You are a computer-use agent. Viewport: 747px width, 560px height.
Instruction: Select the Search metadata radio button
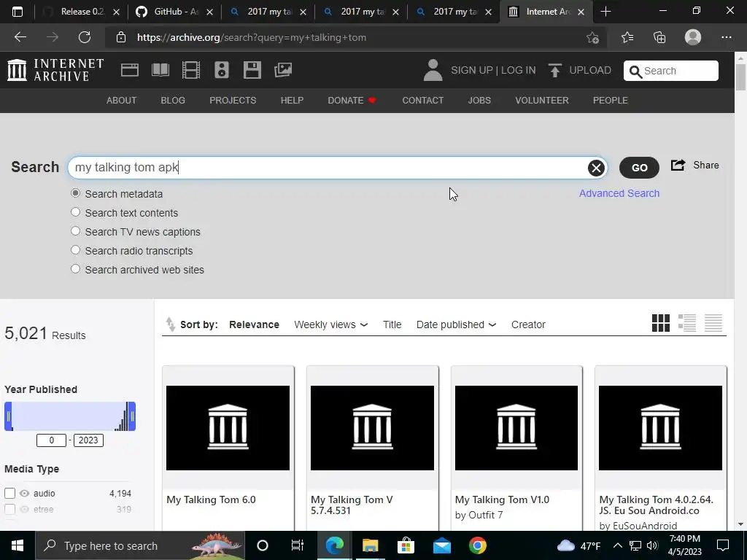tap(75, 192)
